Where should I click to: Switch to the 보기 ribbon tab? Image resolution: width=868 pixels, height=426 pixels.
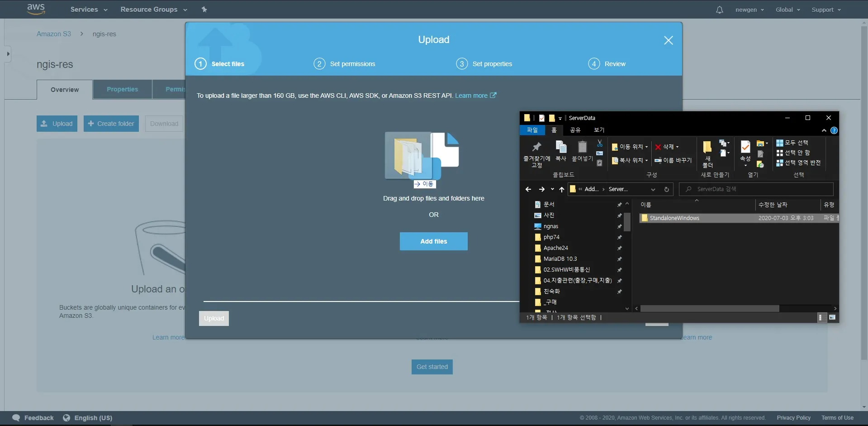tap(598, 130)
